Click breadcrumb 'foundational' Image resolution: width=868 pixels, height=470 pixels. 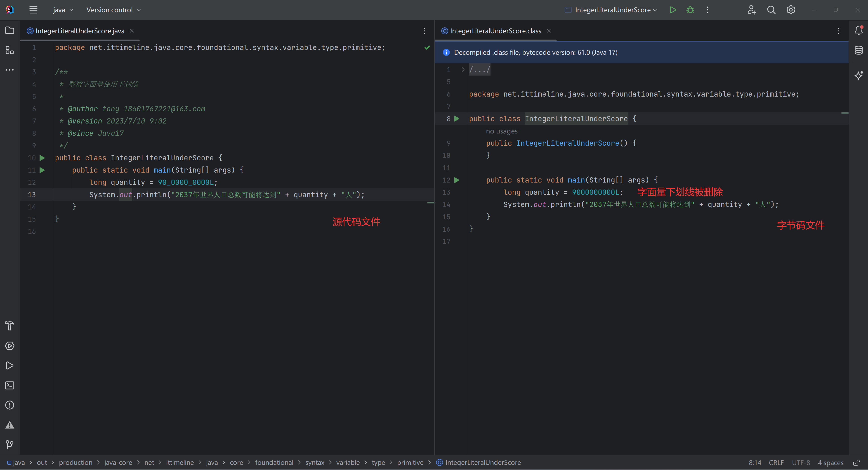click(274, 463)
